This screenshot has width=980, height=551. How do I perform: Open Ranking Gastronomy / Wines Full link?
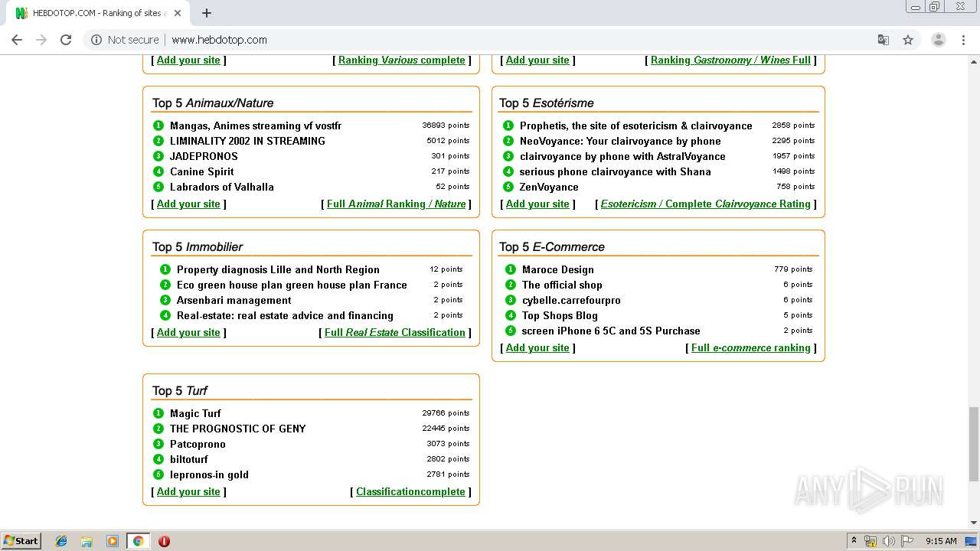730,60
